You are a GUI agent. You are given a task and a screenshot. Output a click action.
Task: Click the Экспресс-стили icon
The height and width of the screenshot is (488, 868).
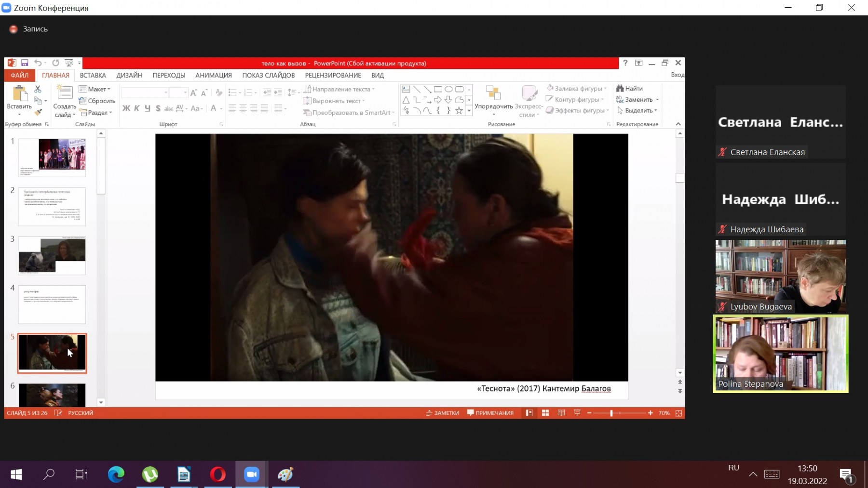tap(529, 92)
